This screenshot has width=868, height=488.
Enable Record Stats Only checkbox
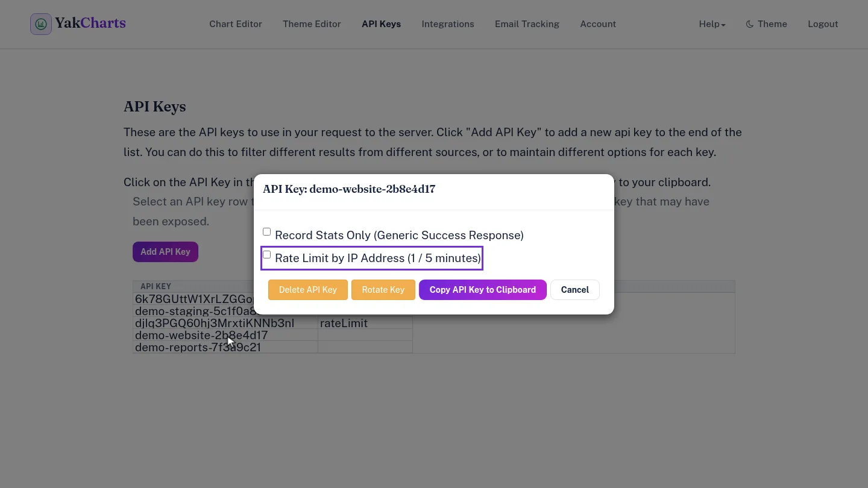pyautogui.click(x=266, y=232)
